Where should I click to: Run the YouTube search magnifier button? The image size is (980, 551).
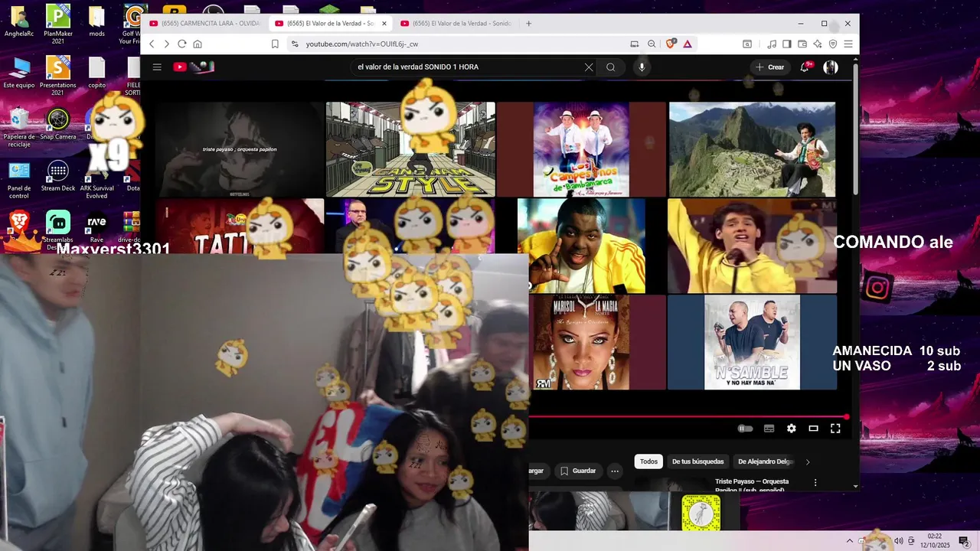(x=611, y=67)
